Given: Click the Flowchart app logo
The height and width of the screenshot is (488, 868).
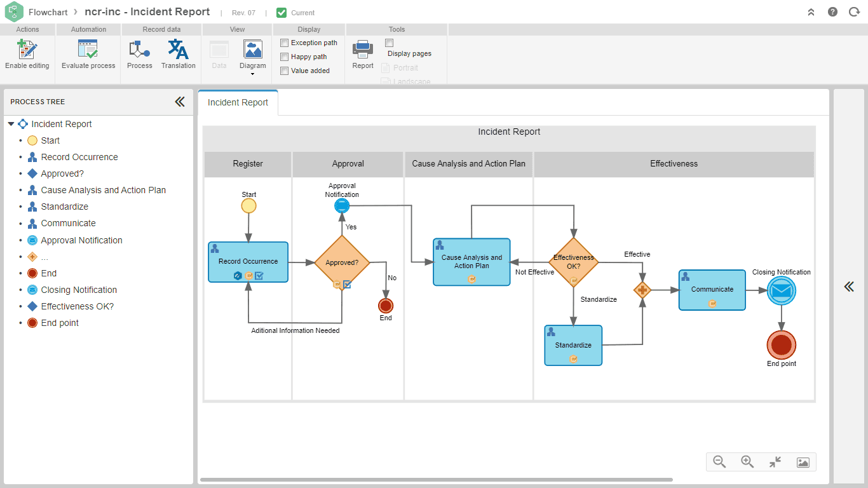Looking at the screenshot, I should tap(14, 12).
